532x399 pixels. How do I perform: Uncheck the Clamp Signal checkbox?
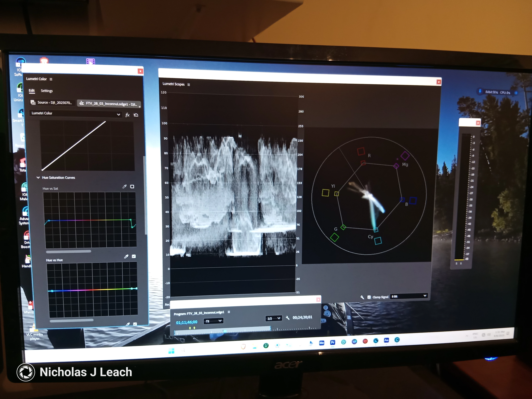click(x=369, y=297)
